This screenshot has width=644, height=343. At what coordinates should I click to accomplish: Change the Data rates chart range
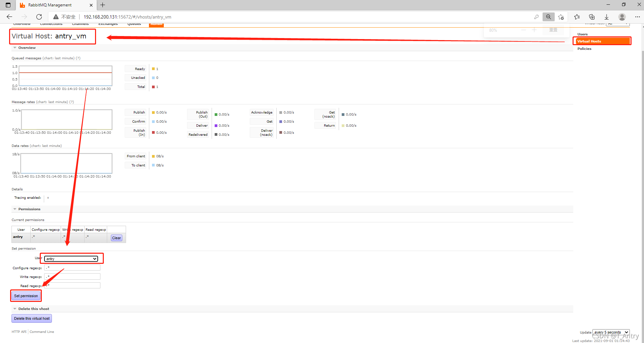click(46, 146)
